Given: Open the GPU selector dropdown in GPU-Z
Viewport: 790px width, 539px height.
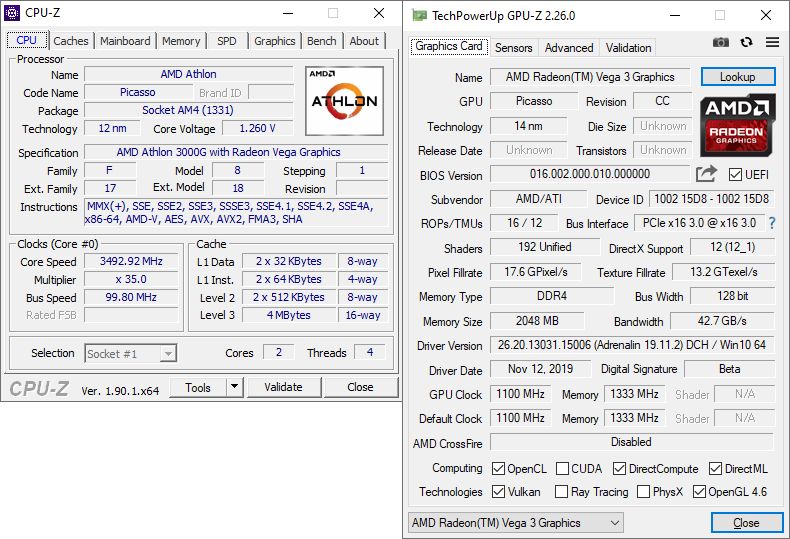Looking at the screenshot, I should click(515, 523).
